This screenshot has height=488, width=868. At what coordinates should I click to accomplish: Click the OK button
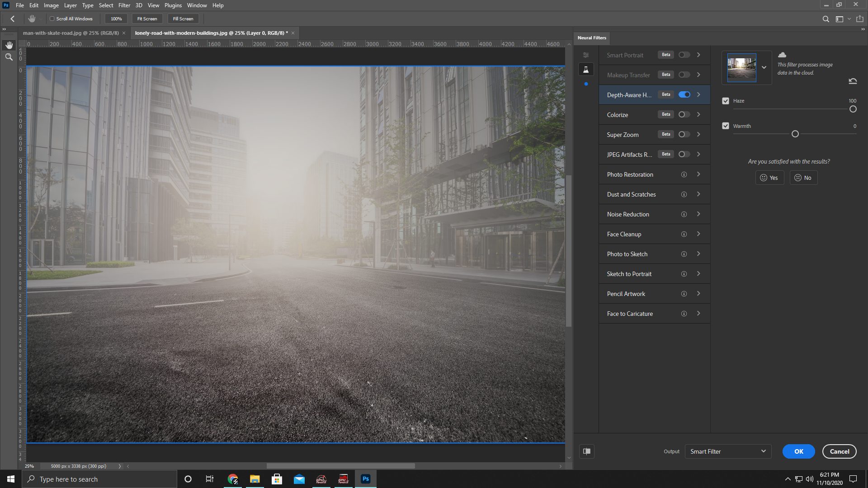click(x=798, y=451)
